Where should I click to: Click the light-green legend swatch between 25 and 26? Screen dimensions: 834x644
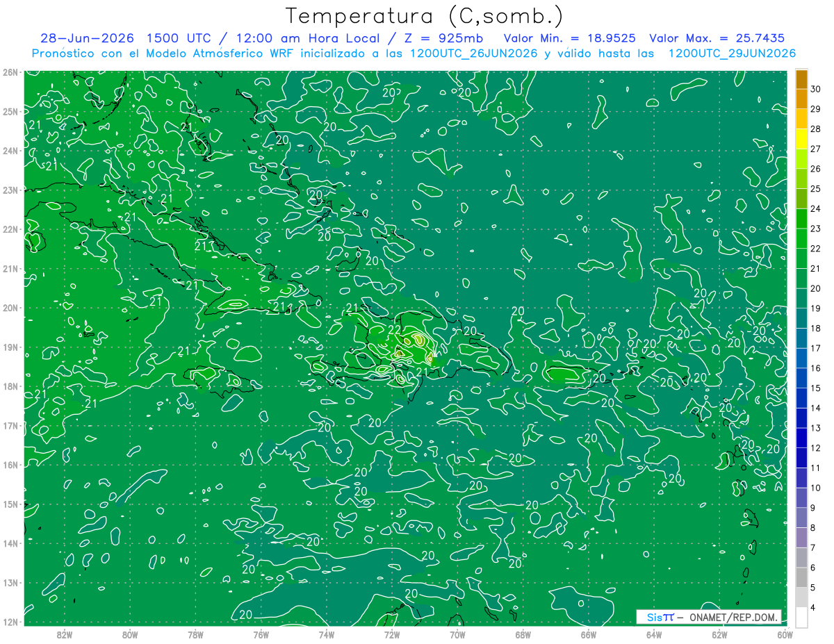pos(801,178)
